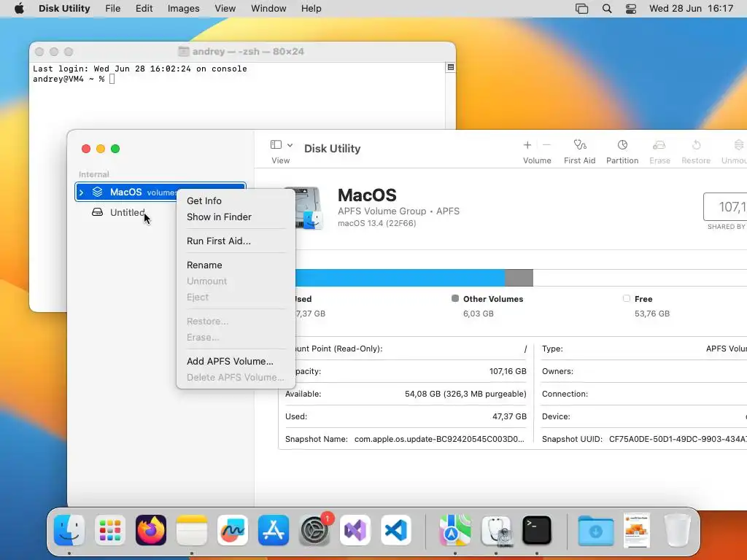Click the Terminal command prompt line
Screen dimensions: 747x560
click(74, 79)
